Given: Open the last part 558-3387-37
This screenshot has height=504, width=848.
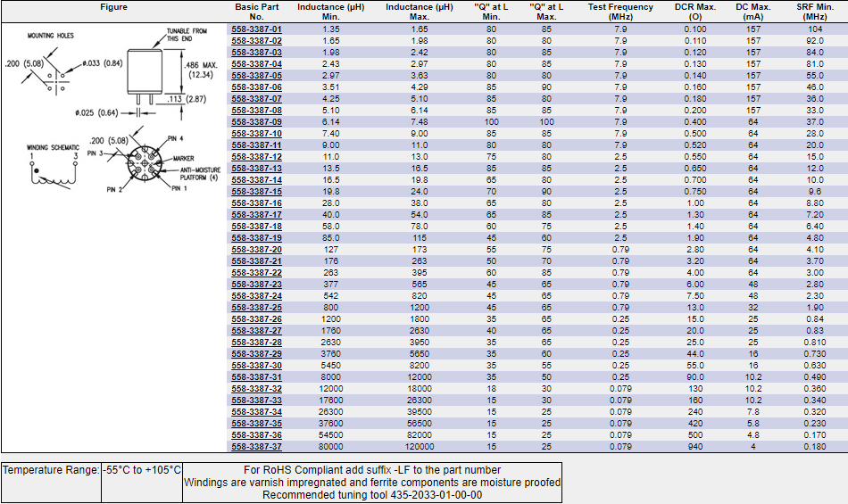Looking at the screenshot, I should pos(256,447).
